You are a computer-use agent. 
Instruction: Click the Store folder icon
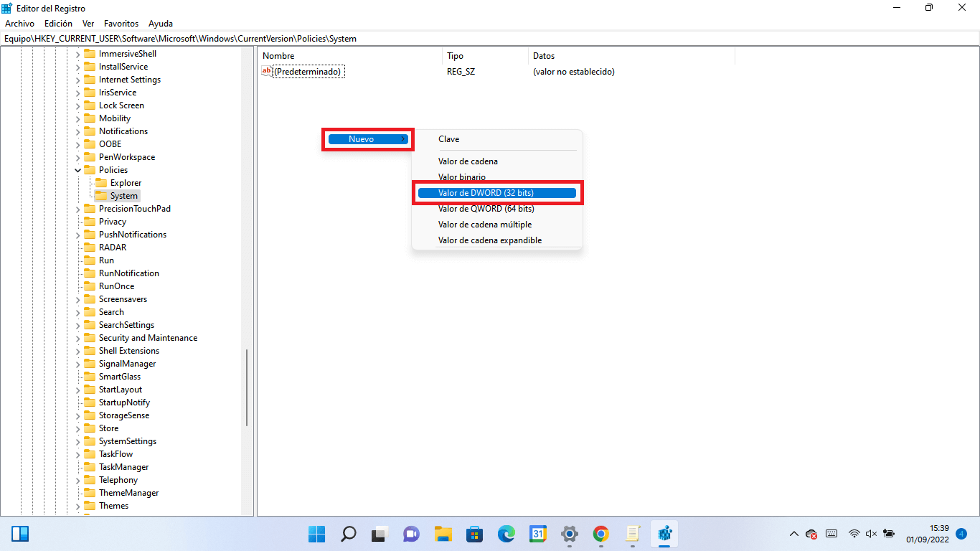coord(90,428)
